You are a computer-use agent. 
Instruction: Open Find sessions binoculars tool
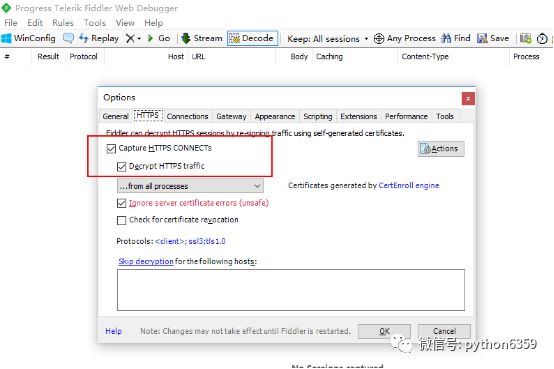[x=456, y=38]
